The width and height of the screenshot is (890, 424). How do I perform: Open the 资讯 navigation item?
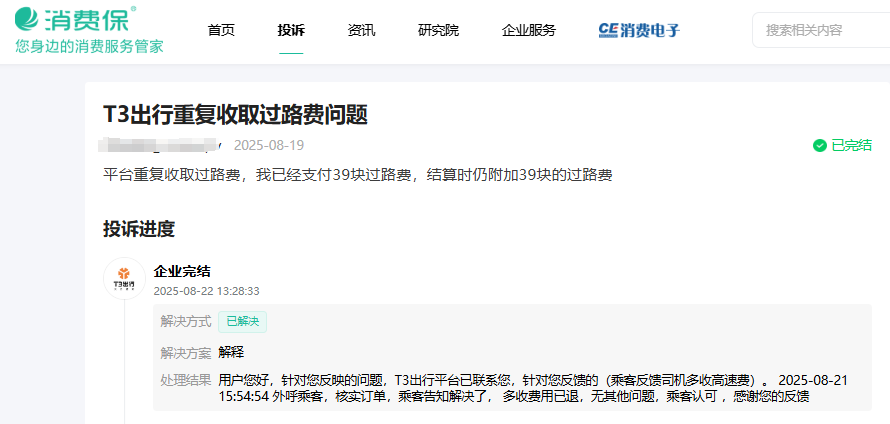coord(362,31)
